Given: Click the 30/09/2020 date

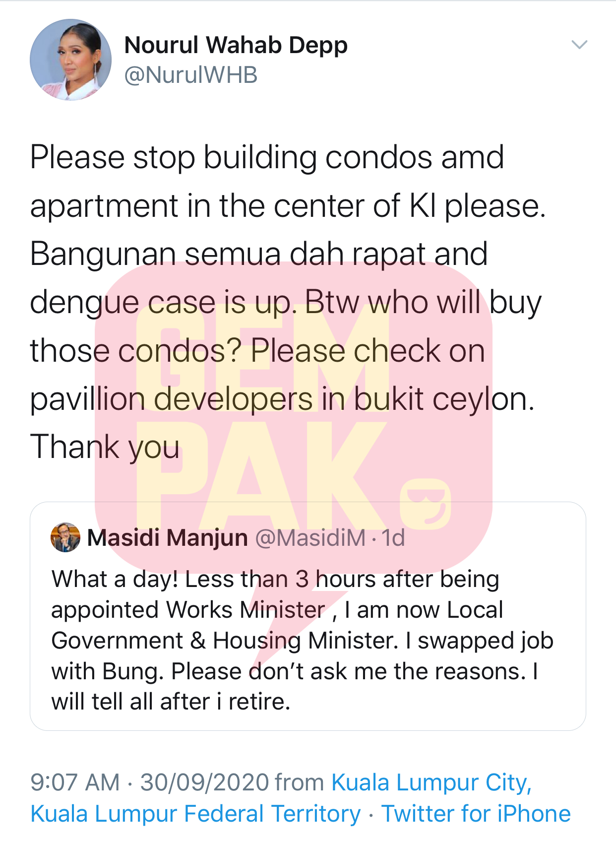Looking at the screenshot, I should coord(205,782).
